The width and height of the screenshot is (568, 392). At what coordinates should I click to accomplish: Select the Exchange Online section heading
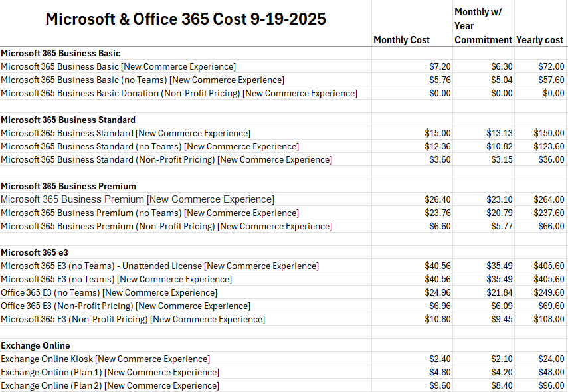pos(35,345)
